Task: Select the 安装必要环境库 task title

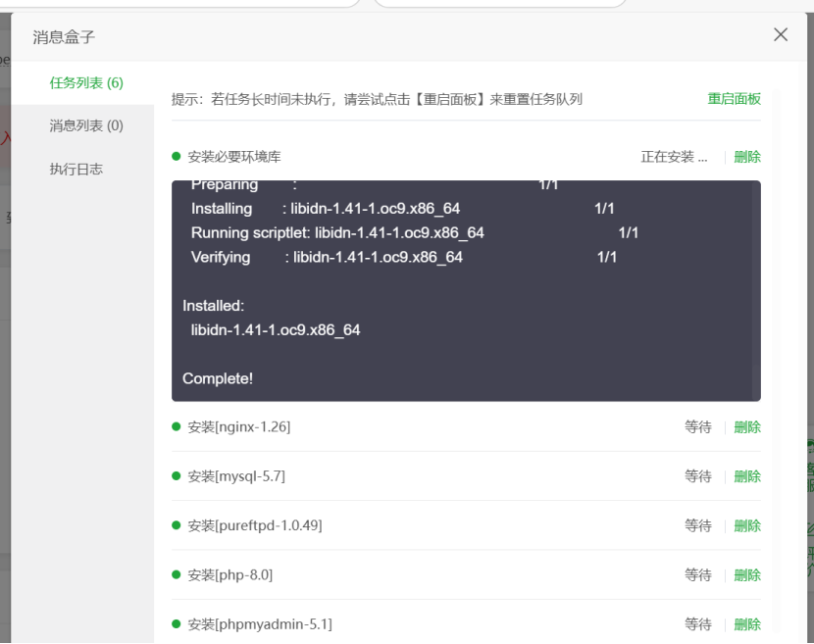Action: click(x=234, y=157)
